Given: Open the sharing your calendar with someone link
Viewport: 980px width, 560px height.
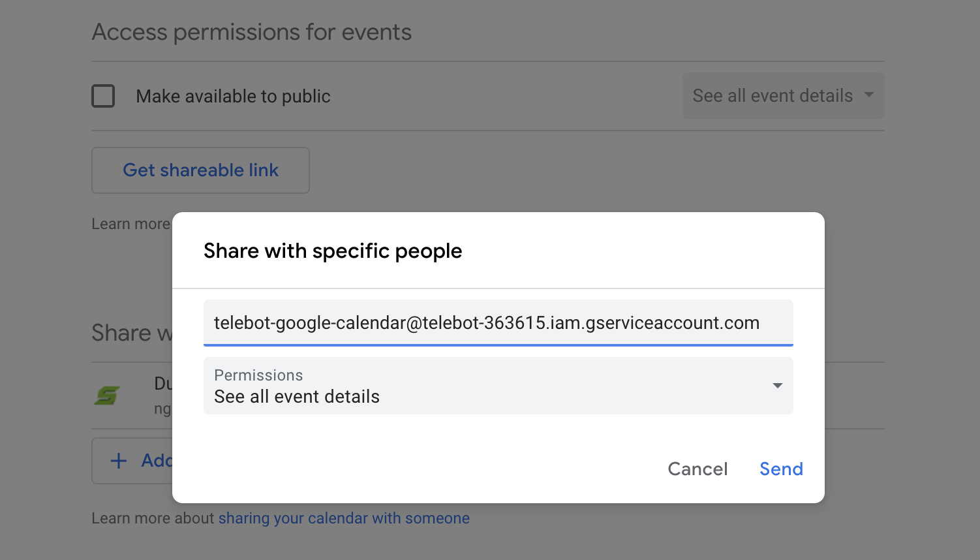Looking at the screenshot, I should tap(344, 518).
